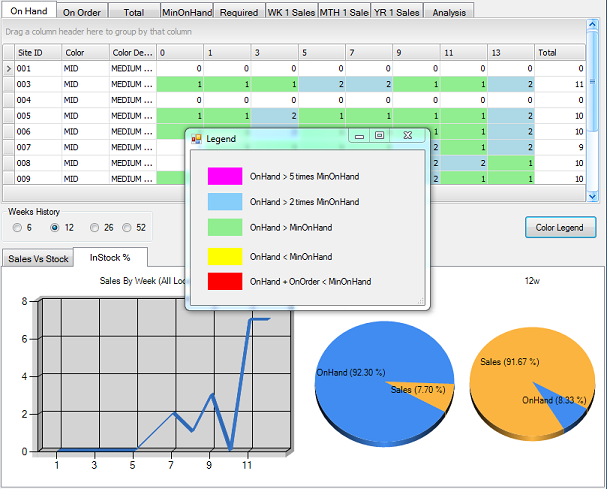Click the magenta OnHand > 5 times swatch

pos(225,176)
